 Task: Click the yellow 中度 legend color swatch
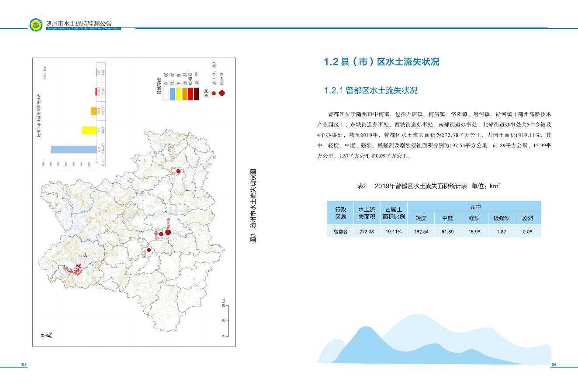coord(178,94)
